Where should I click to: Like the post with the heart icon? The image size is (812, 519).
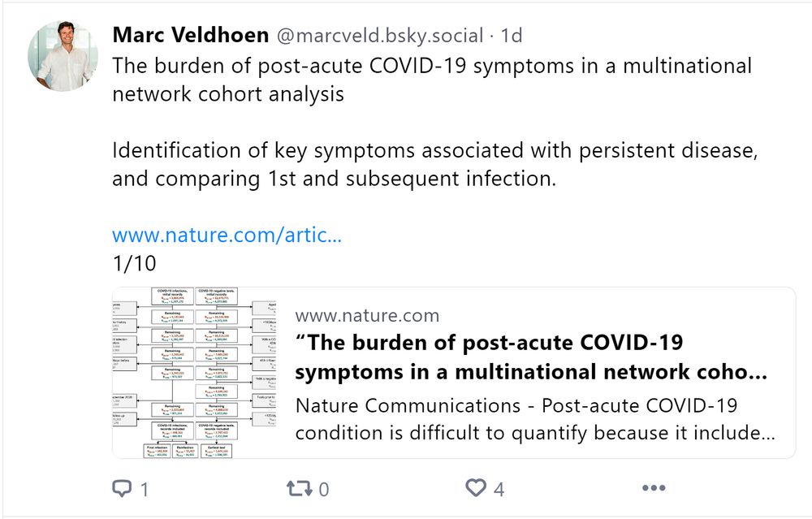click(475, 489)
